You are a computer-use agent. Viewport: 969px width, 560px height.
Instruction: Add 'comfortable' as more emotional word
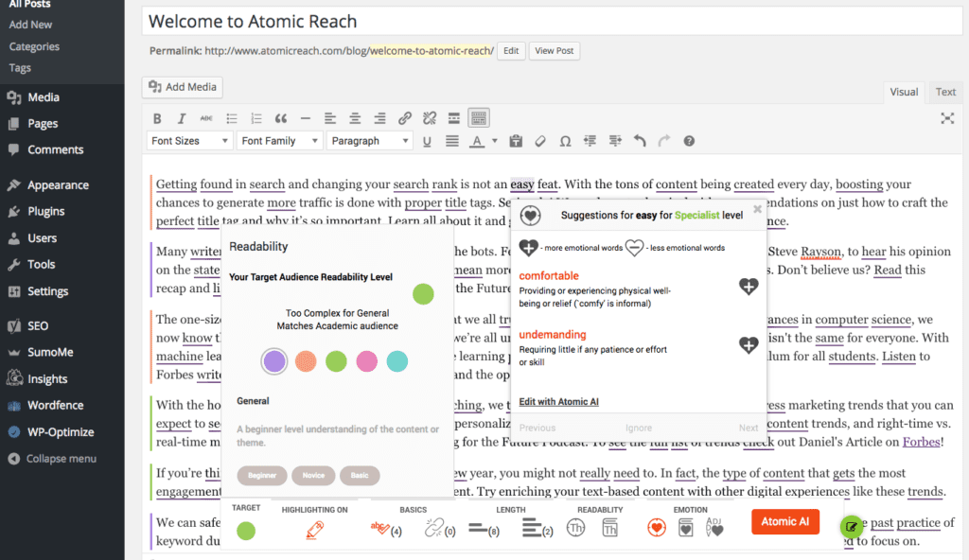749,287
